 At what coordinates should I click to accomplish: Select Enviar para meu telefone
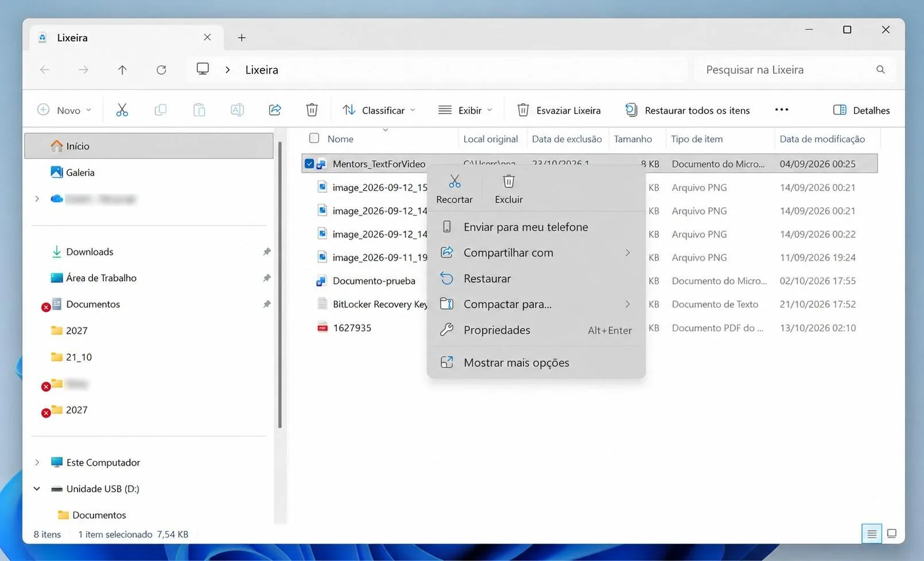pos(536,227)
